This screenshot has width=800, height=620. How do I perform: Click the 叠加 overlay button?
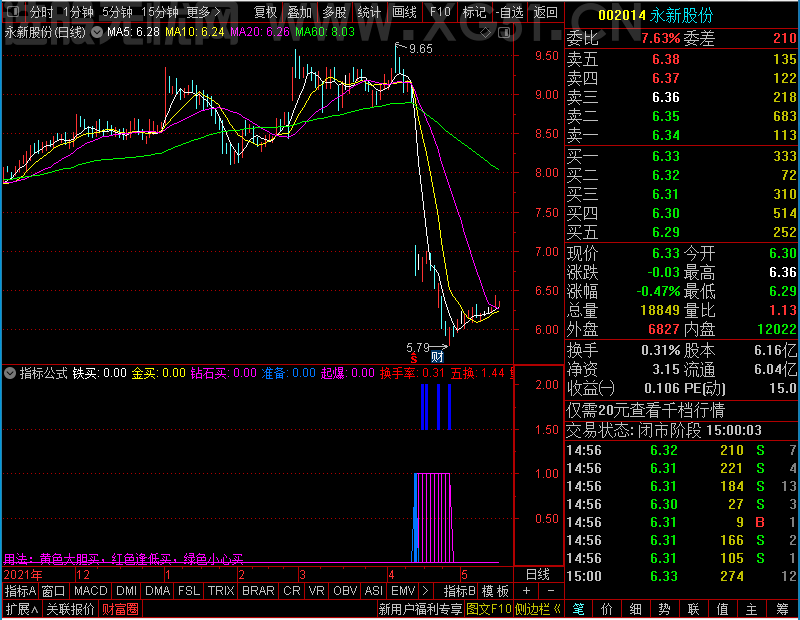pos(299,12)
